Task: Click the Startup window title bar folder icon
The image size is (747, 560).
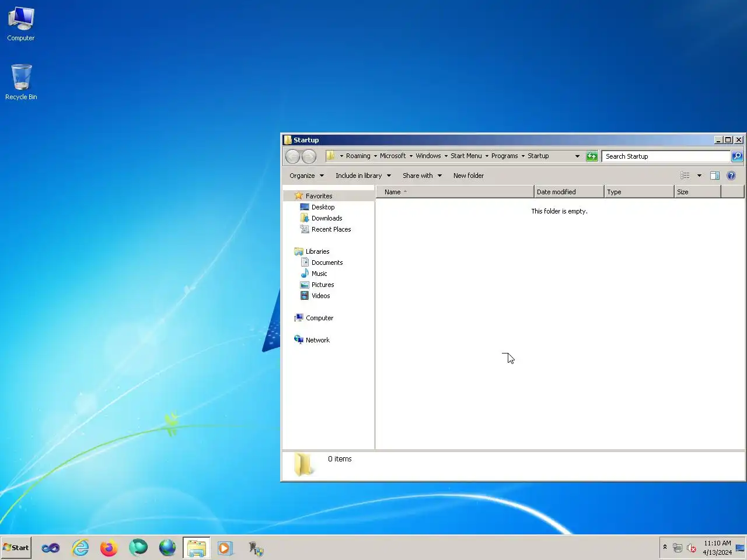Action: [x=288, y=140]
